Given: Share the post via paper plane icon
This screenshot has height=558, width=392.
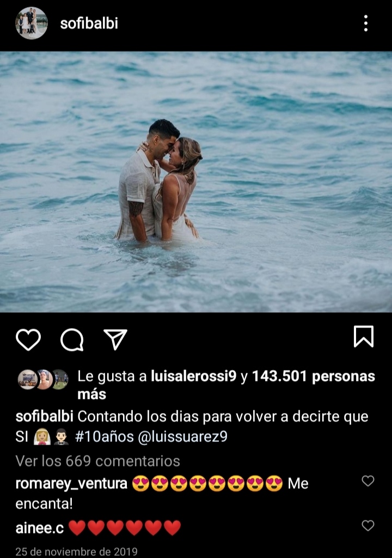Looking at the screenshot, I should pos(115,339).
